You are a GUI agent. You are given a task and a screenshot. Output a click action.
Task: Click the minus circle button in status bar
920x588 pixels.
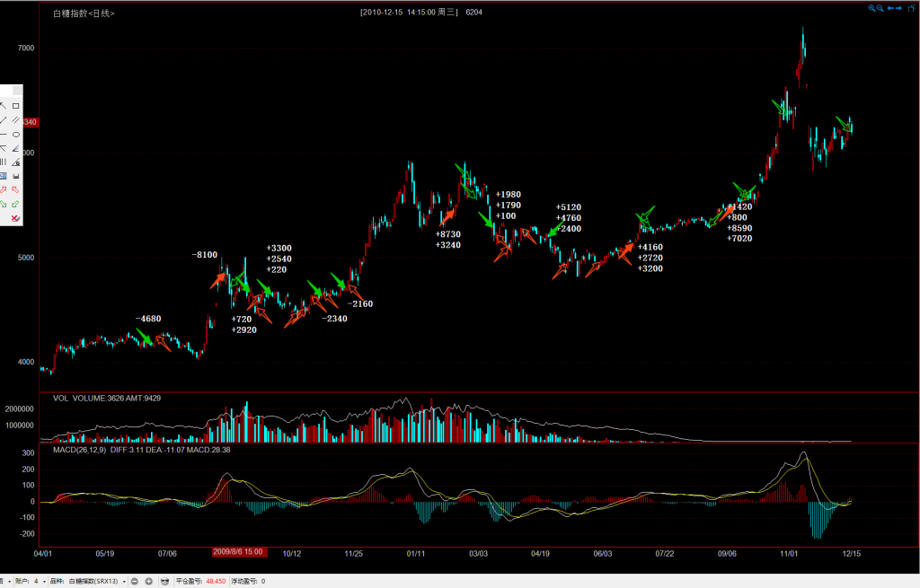pos(135,582)
